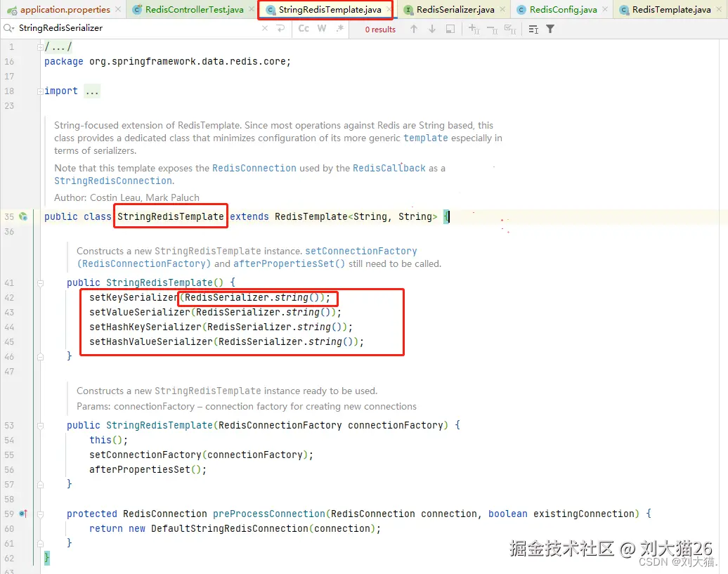Collapse preProcessConnection method at line 59
Viewport: 728px width, 574px height.
pos(40,514)
